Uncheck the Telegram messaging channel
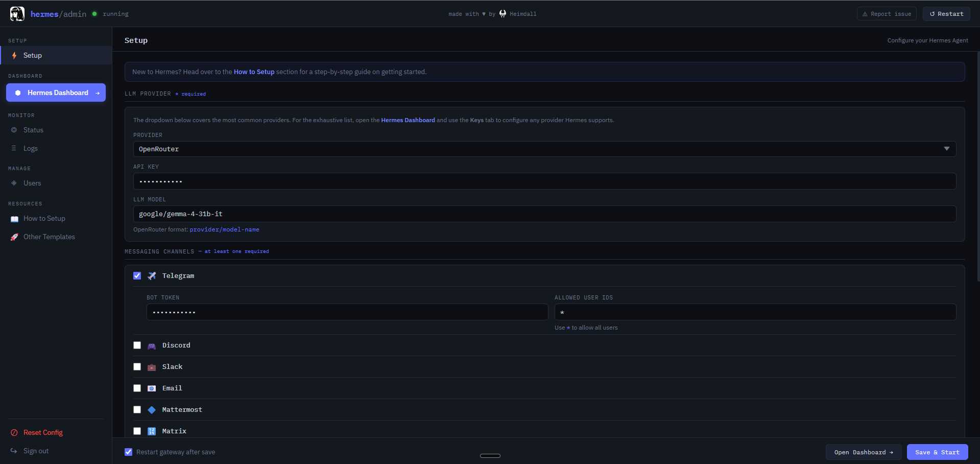This screenshot has width=980, height=464. click(x=137, y=275)
